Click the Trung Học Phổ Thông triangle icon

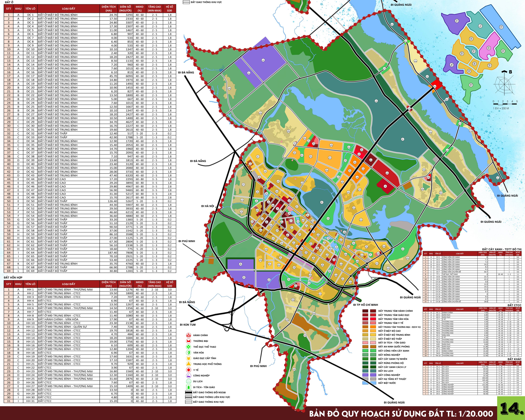[x=188, y=364]
